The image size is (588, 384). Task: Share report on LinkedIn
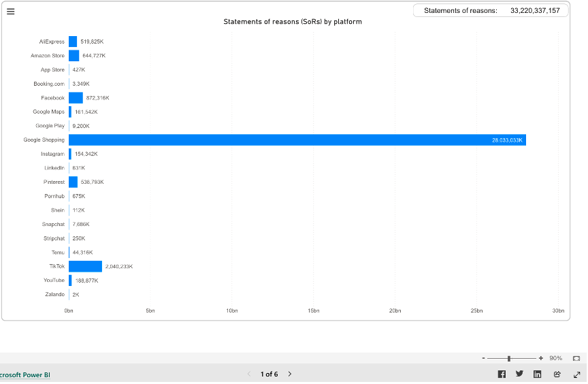pos(537,374)
